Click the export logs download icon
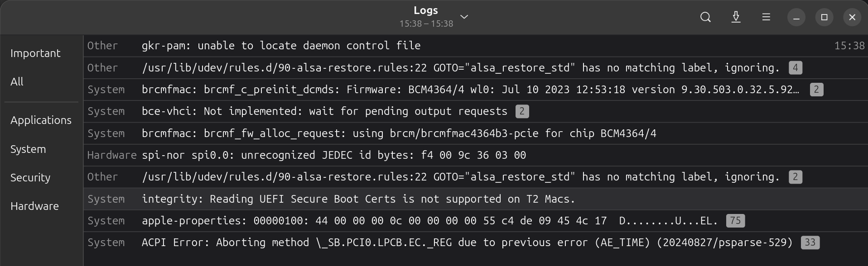The height and width of the screenshot is (266, 868). (736, 17)
